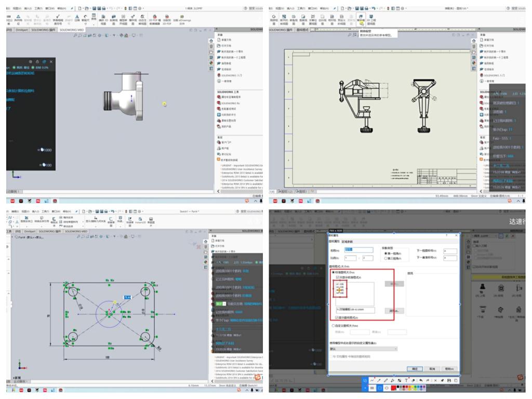Toggle the 只显示标准格式 checkbox
This screenshot has width=532, height=399.
click(337, 278)
